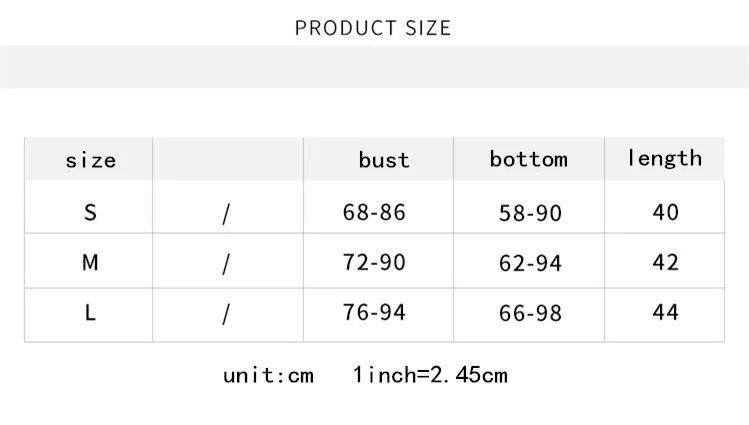This screenshot has height=425, width=749.
Task: Select the M size row label
Action: click(90, 262)
